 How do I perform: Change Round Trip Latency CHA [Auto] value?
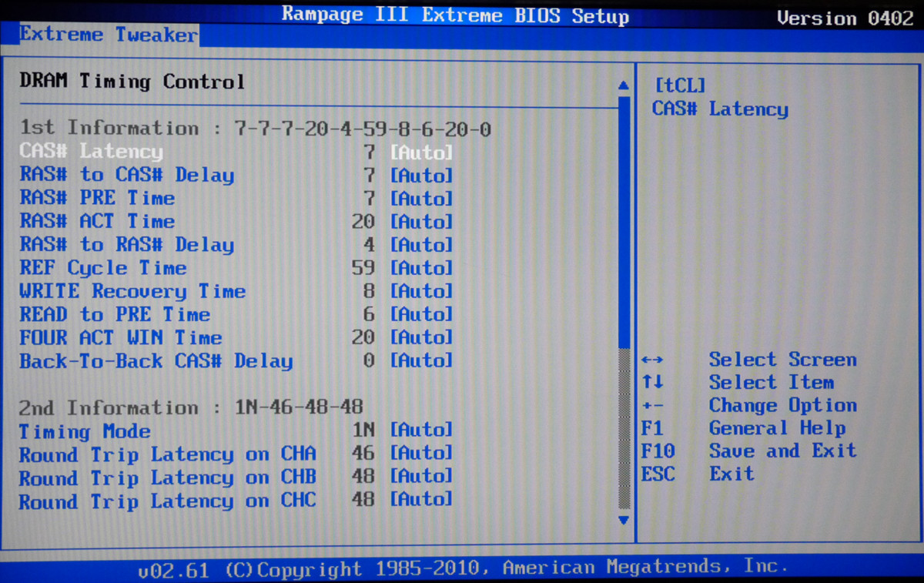coord(422,453)
